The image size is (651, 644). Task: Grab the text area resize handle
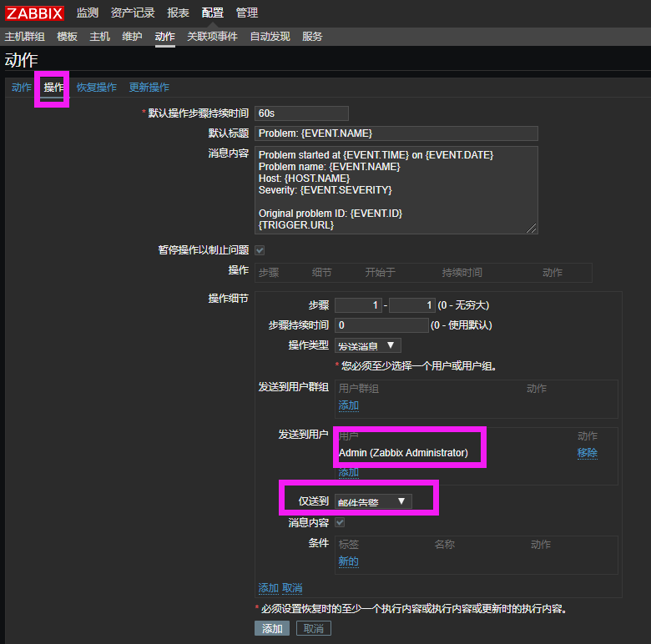[x=532, y=228]
